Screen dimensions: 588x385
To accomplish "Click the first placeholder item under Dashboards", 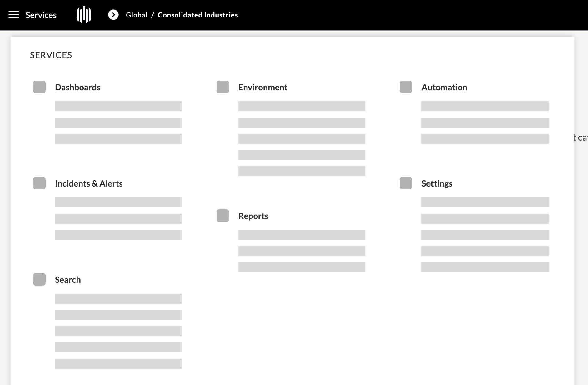I will point(118,106).
